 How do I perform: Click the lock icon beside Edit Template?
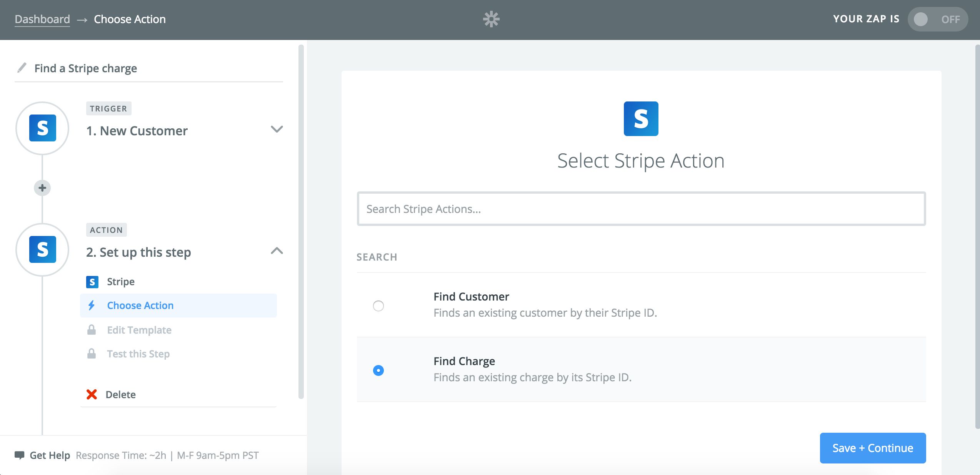tap(92, 330)
